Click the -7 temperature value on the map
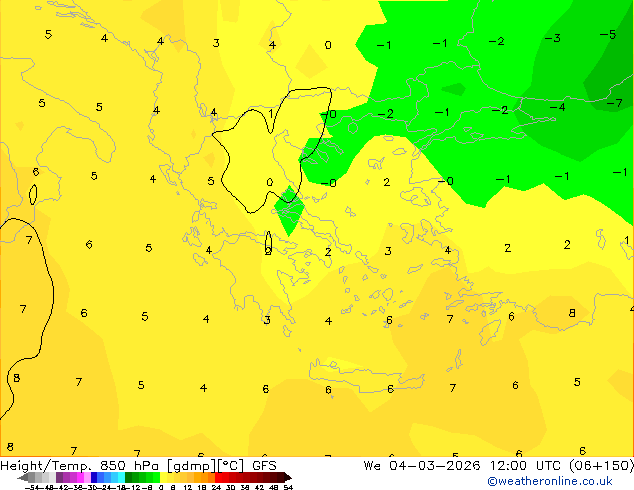This screenshot has width=634, height=490. tap(614, 103)
